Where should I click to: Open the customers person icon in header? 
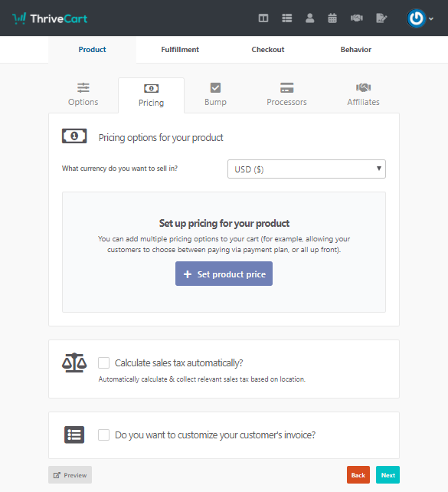pyautogui.click(x=309, y=18)
